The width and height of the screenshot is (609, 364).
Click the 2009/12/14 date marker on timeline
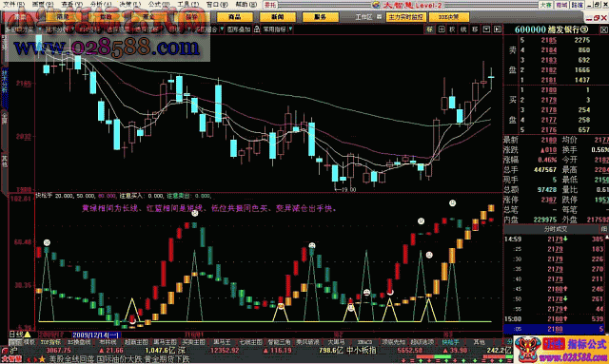pyautogui.click(x=96, y=335)
